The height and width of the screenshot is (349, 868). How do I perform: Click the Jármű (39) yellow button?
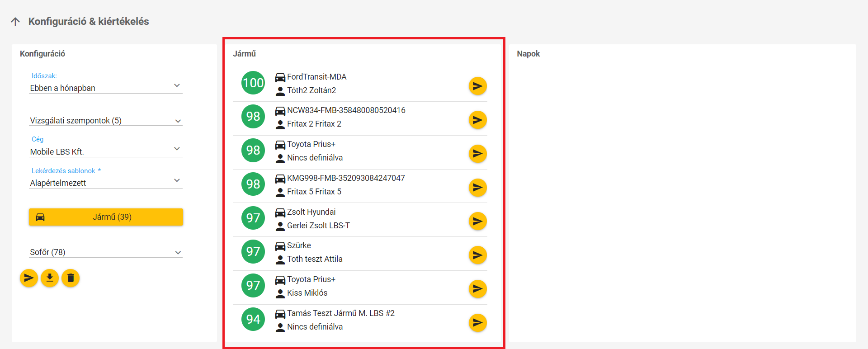tap(106, 217)
